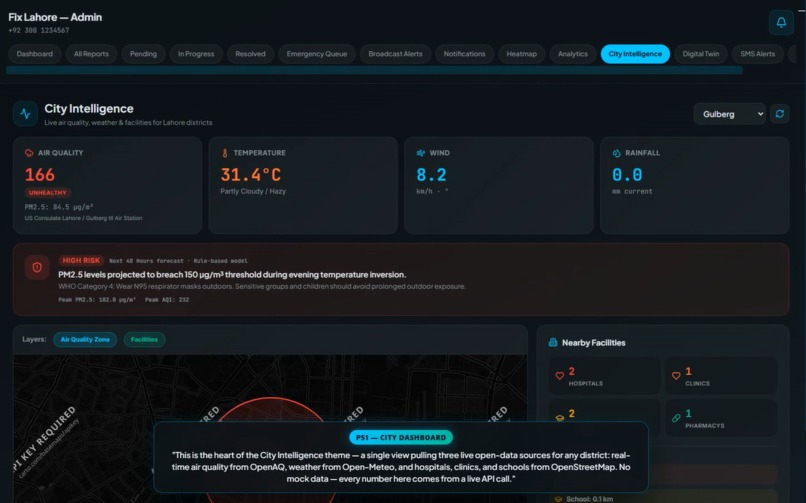Click the City Intelligence pulse icon

[x=25, y=114]
